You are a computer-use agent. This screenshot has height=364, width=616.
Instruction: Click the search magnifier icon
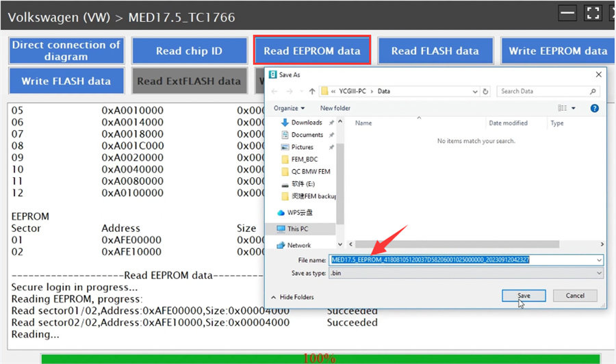click(x=593, y=91)
